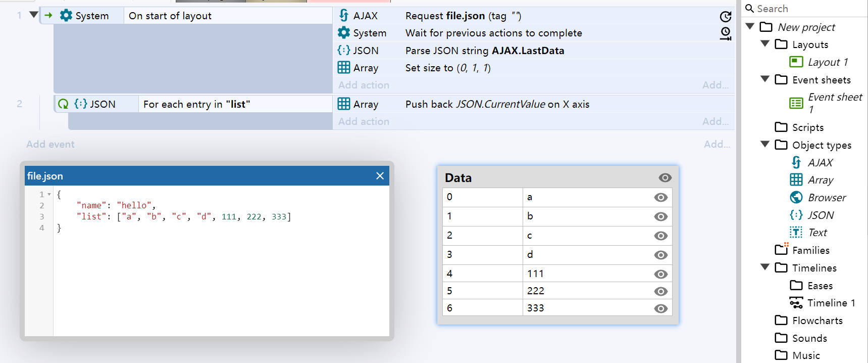Image resolution: width=868 pixels, height=363 pixels.
Task: Toggle visibility eye for Data row 1
Action: pyautogui.click(x=660, y=216)
